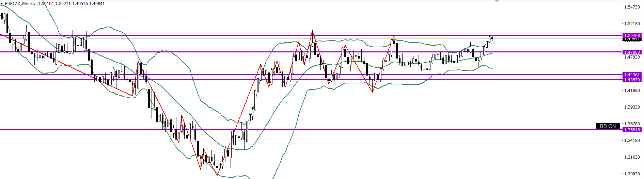Screen dimensions: 644x179
Task: Select the 1.47803 purple price label
Action: point(632,52)
